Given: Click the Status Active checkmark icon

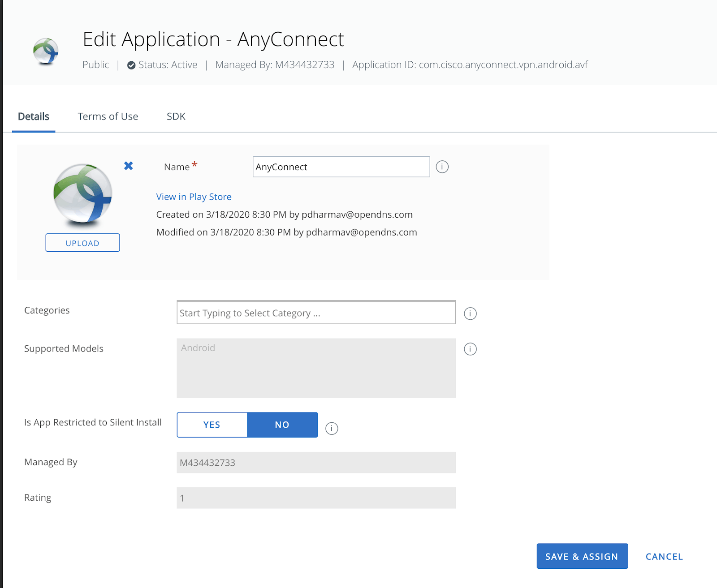Looking at the screenshot, I should tap(130, 65).
